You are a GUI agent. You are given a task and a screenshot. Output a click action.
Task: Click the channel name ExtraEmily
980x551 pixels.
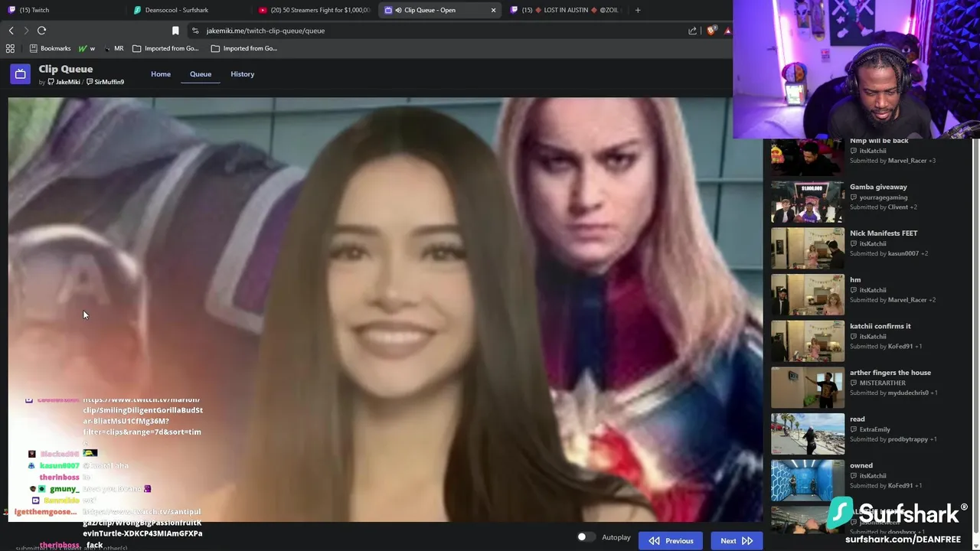(x=875, y=429)
